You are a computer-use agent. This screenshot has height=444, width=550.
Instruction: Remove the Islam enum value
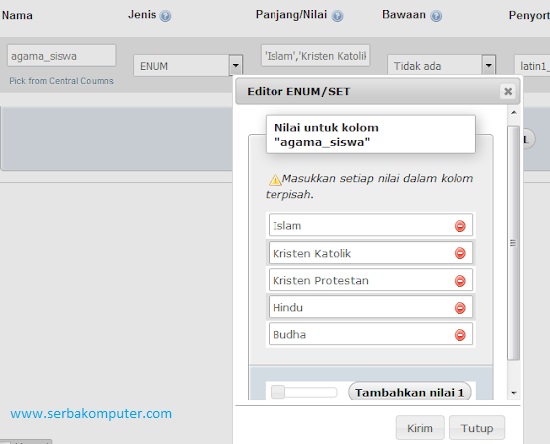click(x=460, y=226)
